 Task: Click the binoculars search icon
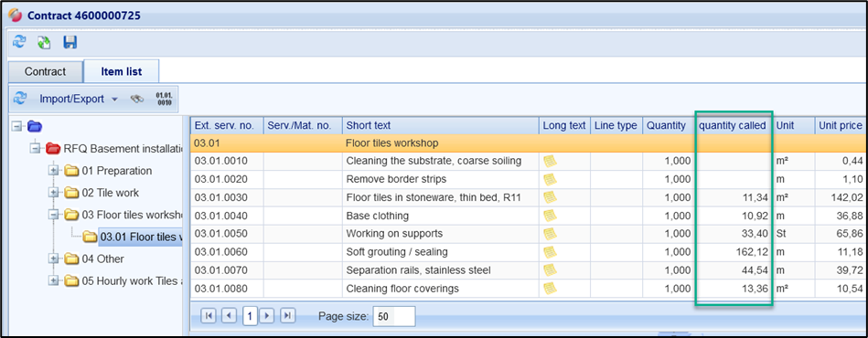pos(136,99)
